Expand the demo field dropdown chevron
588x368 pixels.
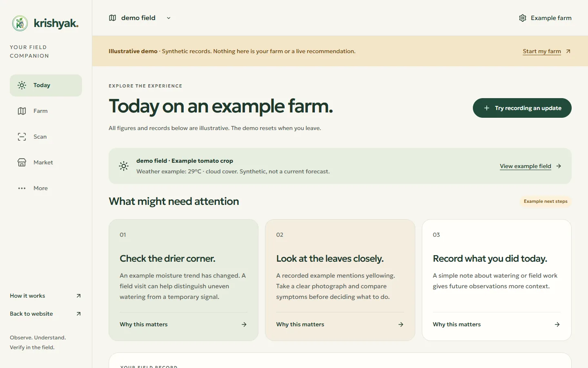click(169, 18)
